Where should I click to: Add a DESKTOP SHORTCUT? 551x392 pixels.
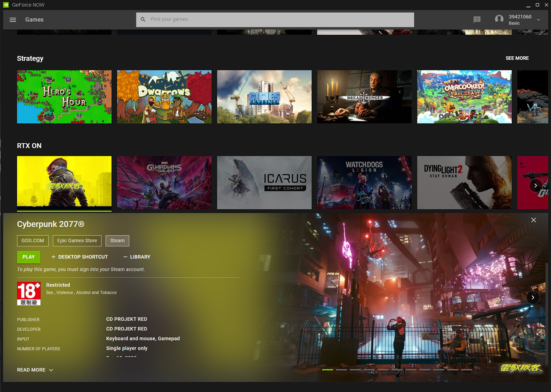pyautogui.click(x=79, y=257)
